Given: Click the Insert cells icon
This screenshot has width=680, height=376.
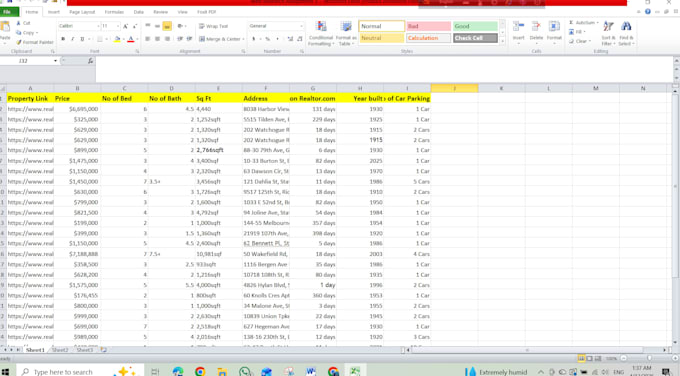Looking at the screenshot, I should pyautogui.click(x=519, y=27).
